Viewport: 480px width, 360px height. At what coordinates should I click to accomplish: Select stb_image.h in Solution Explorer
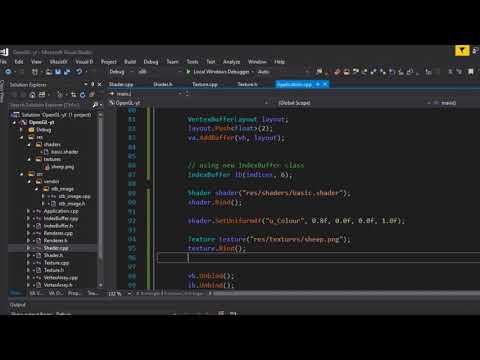point(72,204)
